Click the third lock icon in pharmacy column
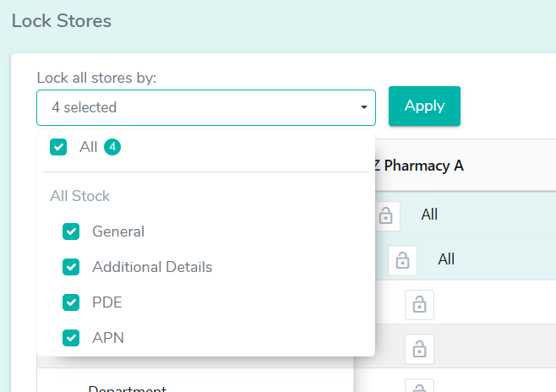Viewport: 556px width, 392px height. [x=419, y=305]
